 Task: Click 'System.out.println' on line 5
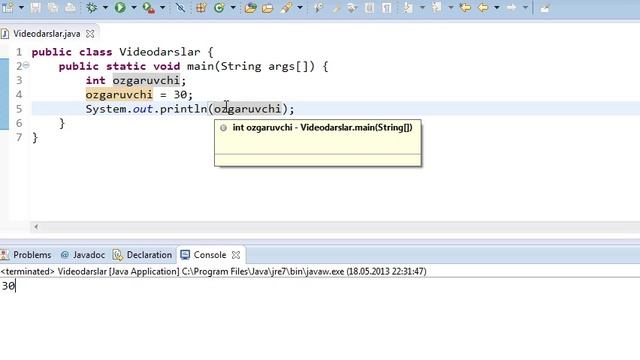point(146,109)
